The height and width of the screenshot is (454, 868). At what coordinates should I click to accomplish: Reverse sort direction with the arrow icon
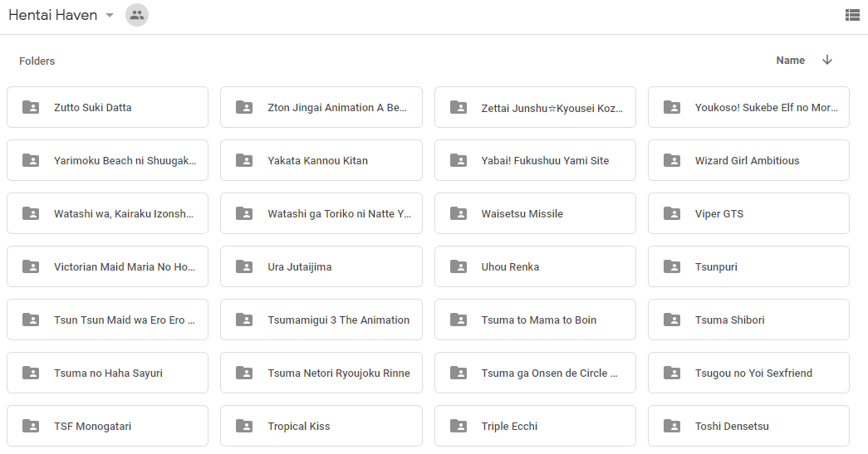[827, 60]
